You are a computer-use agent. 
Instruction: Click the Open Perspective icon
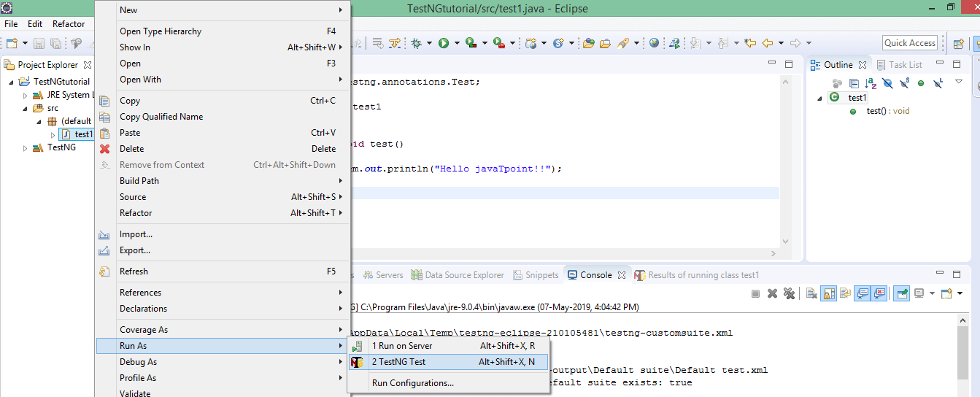click(959, 43)
